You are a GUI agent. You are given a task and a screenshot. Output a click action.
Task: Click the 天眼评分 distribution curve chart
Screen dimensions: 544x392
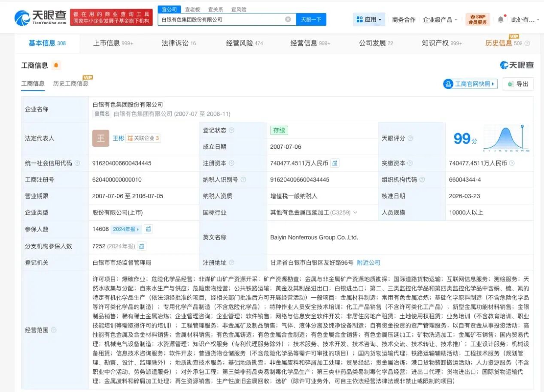[506, 138]
